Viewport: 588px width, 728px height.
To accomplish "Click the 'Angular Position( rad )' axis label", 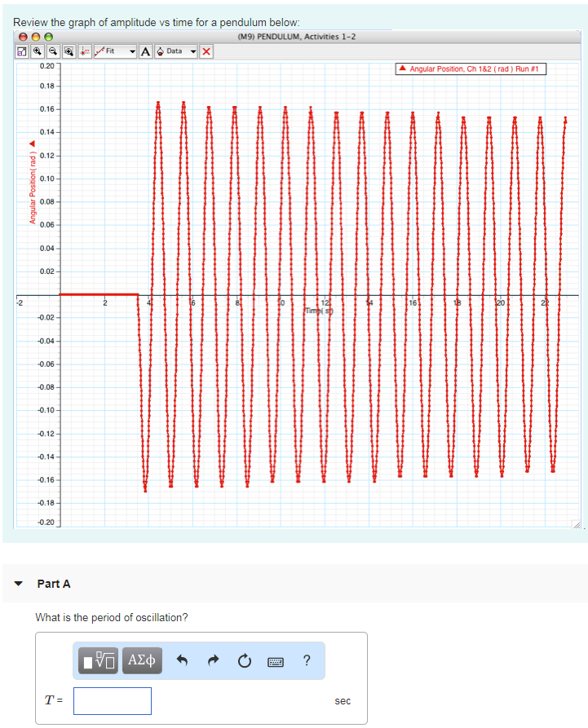I will pos(33,187).
